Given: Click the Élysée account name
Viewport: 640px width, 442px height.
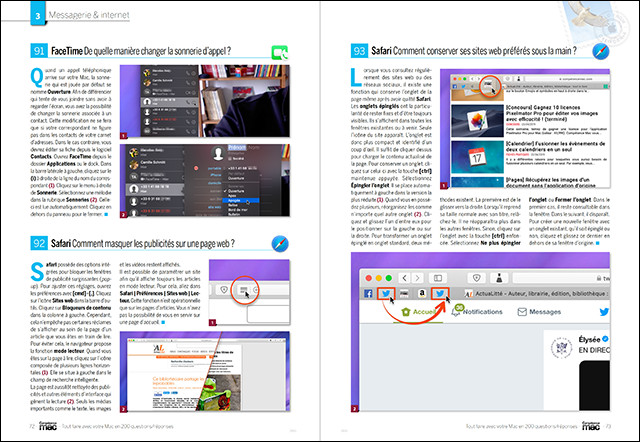Looking at the screenshot, I should 589,339.
